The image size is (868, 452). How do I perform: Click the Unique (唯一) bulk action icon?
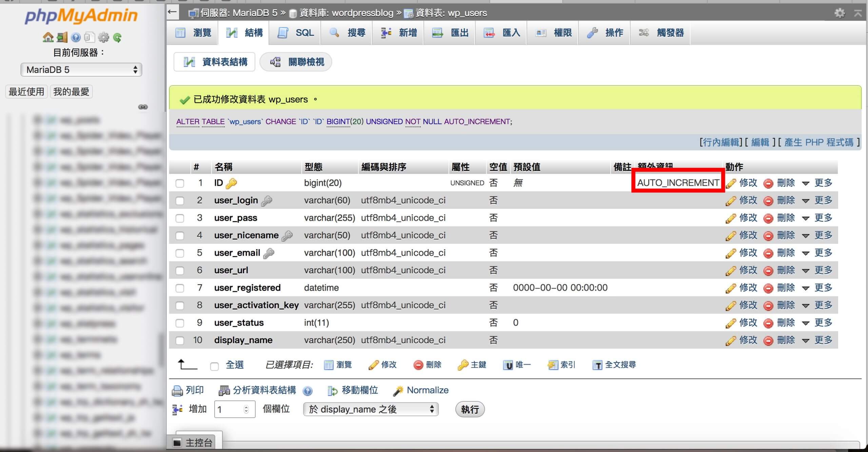pos(508,365)
